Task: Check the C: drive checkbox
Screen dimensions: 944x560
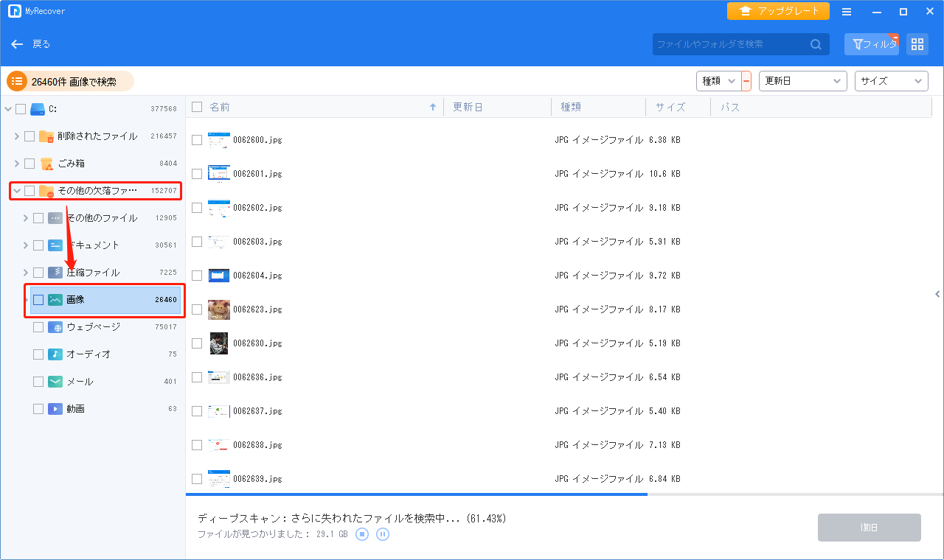Action: click(x=21, y=109)
